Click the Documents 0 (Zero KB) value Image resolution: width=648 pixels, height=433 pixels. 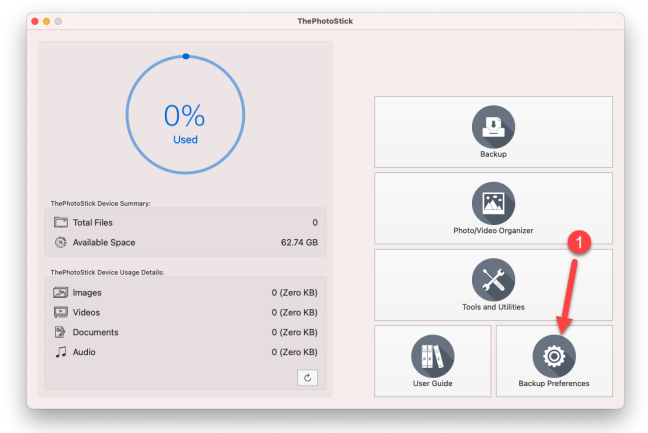click(294, 332)
